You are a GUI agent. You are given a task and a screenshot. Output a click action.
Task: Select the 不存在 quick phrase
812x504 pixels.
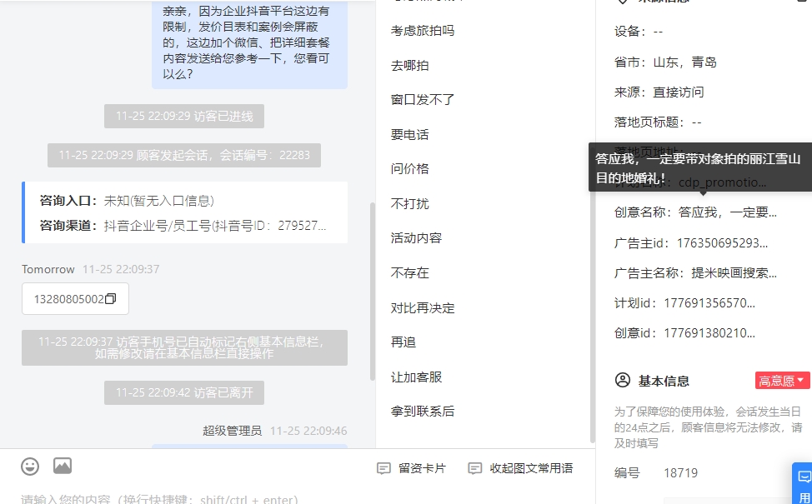[409, 272]
